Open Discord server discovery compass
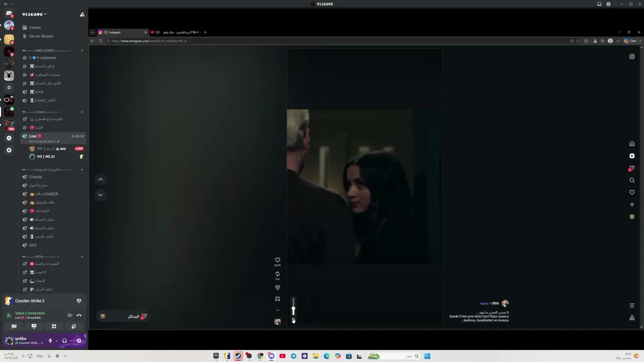Image resolution: width=644 pixels, height=362 pixels. click(x=9, y=150)
